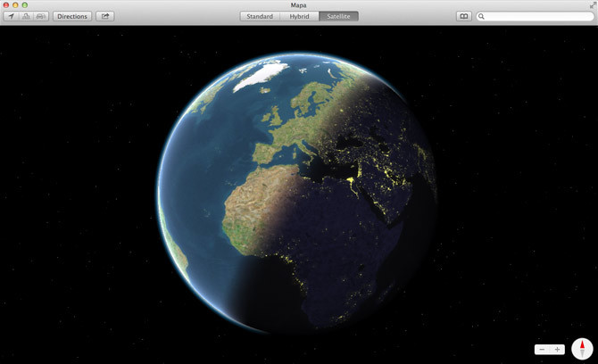Open the bookmarks book icon
Viewport: 598px width, 364px height.
[463, 16]
